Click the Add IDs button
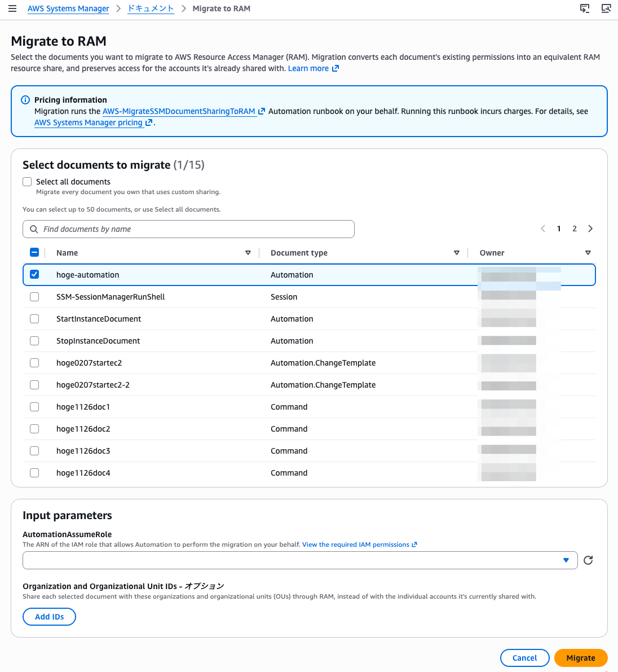618x672 pixels. 49,617
